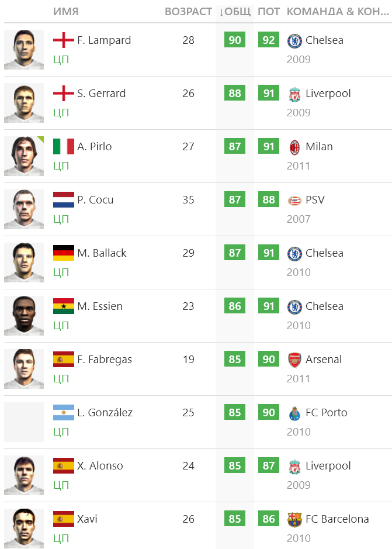Sort by ПОТ column header
The image size is (392, 549).
pyautogui.click(x=269, y=12)
